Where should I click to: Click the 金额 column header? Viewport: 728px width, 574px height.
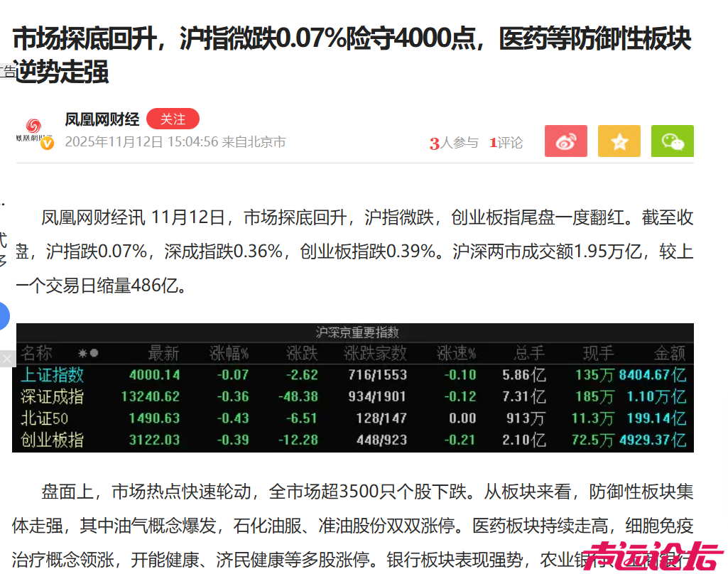tap(670, 353)
